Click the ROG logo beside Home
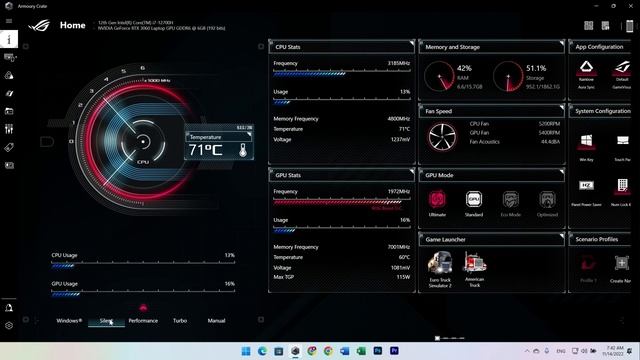 tap(39, 25)
